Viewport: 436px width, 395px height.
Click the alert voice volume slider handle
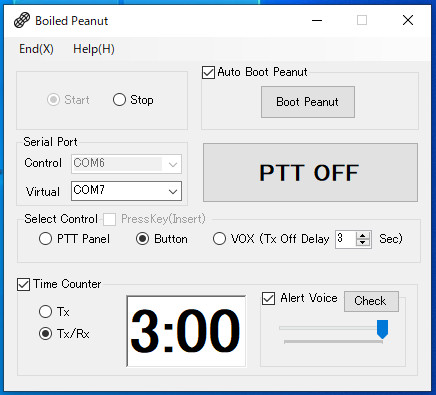point(382,329)
